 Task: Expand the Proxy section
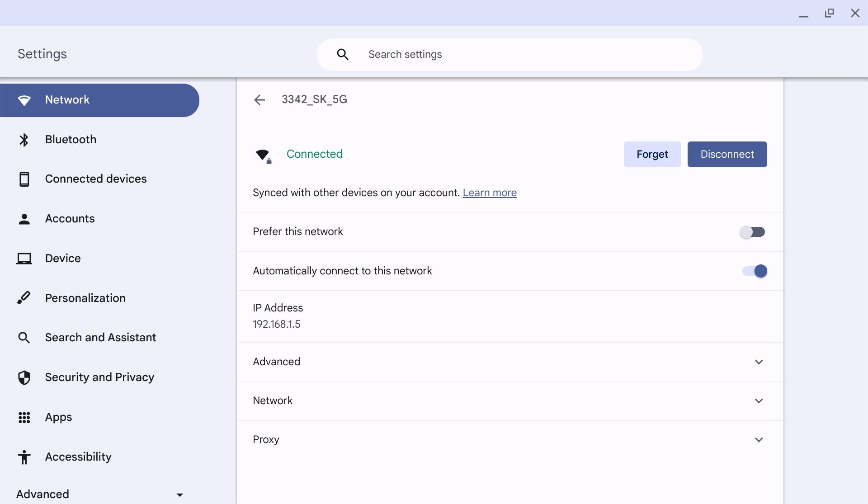[x=759, y=440]
